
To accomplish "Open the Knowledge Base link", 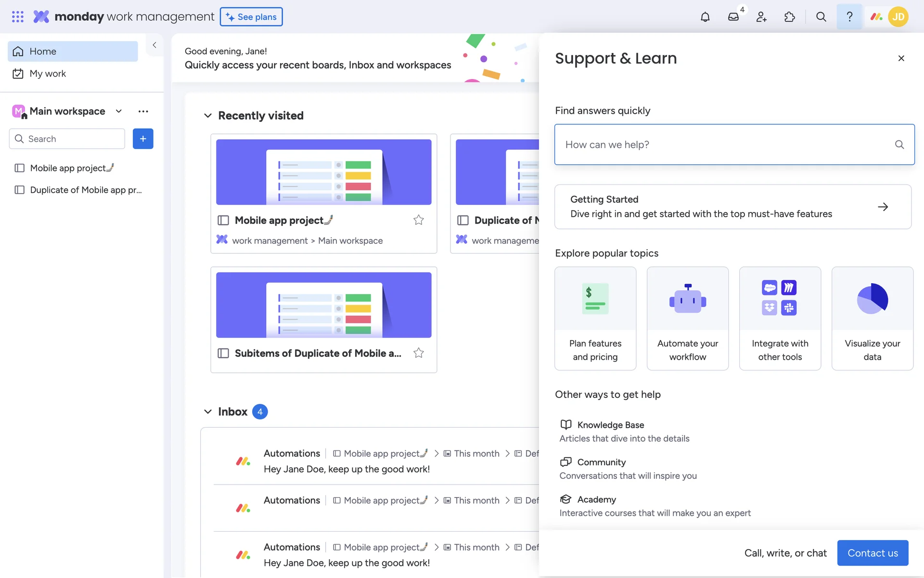I will [610, 425].
